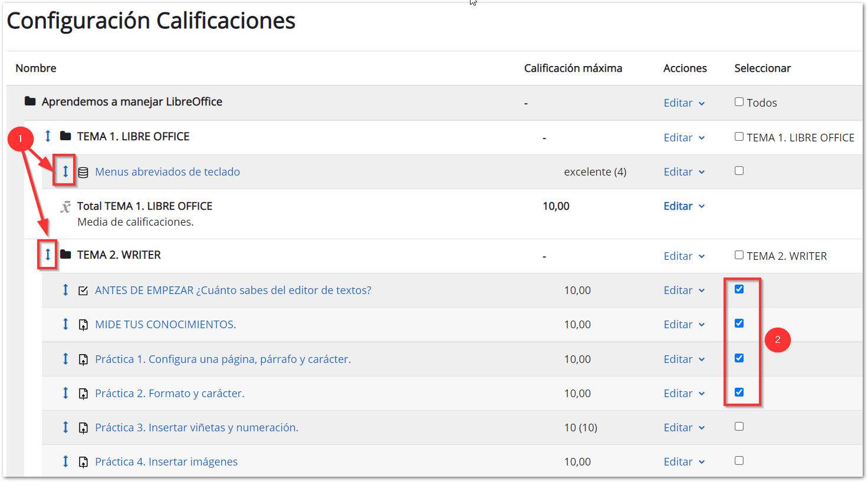The width and height of the screenshot is (868, 482).
Task: Uncheck the ANTES DE EMPEZAR row checkbox
Action: [739, 289]
